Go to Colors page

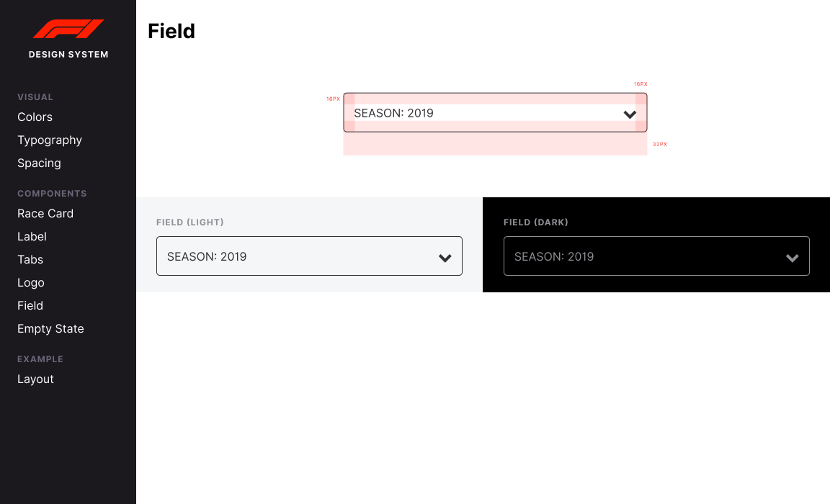[35, 117]
